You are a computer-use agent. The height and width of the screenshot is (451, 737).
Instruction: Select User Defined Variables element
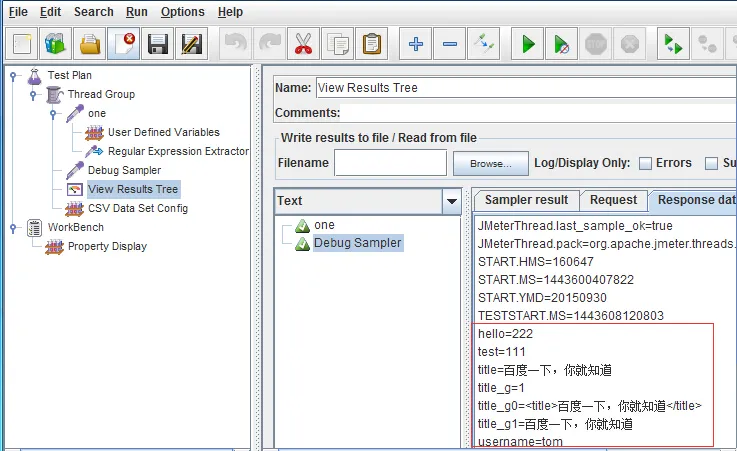point(164,132)
